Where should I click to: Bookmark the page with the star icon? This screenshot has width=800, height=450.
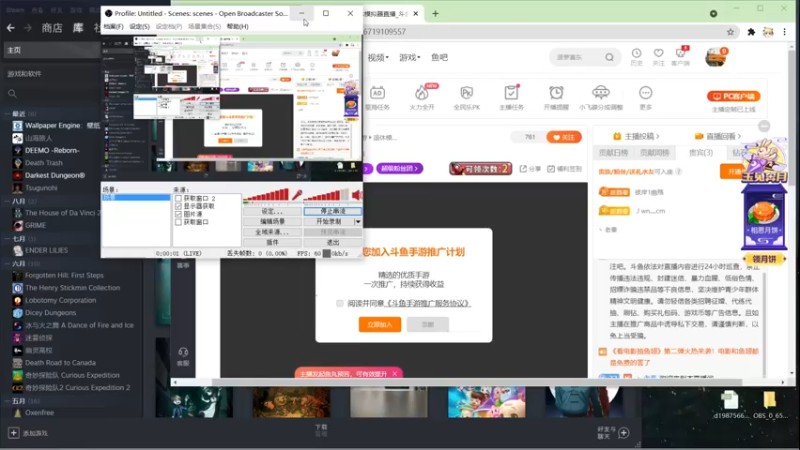point(730,32)
